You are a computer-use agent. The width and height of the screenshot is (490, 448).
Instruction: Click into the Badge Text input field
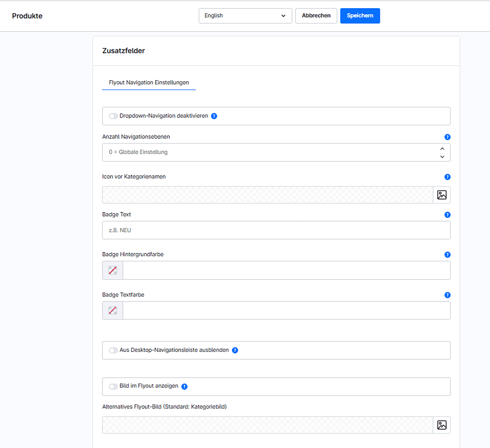[x=276, y=230]
